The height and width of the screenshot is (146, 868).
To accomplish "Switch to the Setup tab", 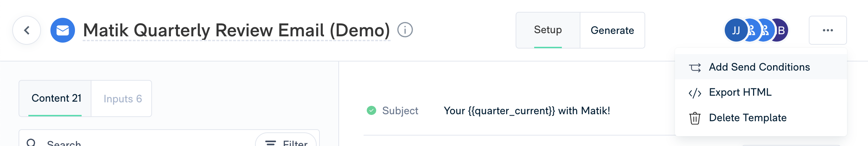I will (x=548, y=30).
